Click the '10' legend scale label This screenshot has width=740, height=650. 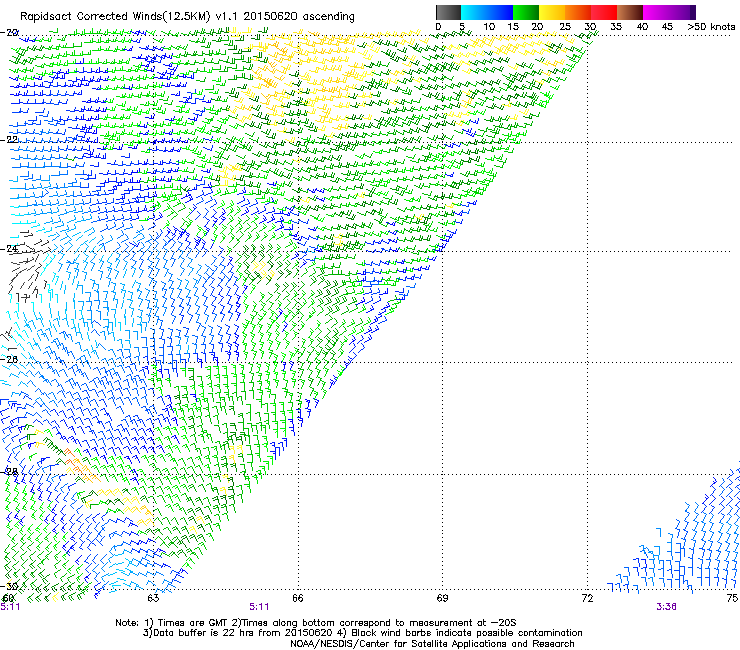[489, 27]
